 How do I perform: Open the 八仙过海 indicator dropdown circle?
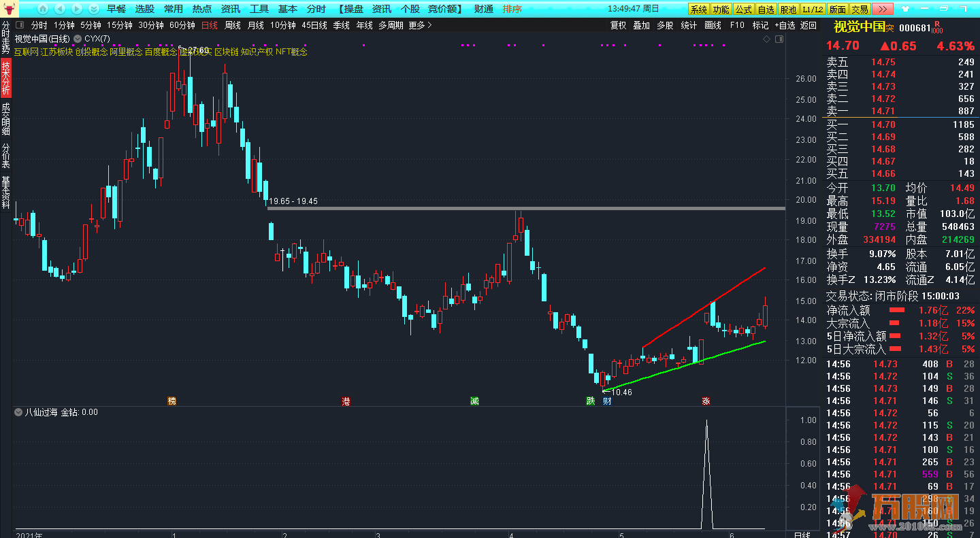click(x=18, y=412)
